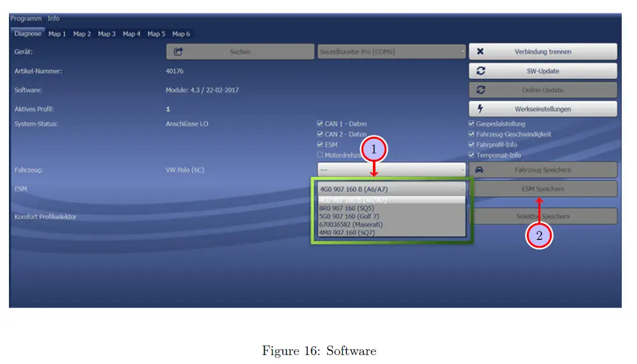Open the Info menu
Viewport: 637px width, 364px height.
tap(53, 18)
